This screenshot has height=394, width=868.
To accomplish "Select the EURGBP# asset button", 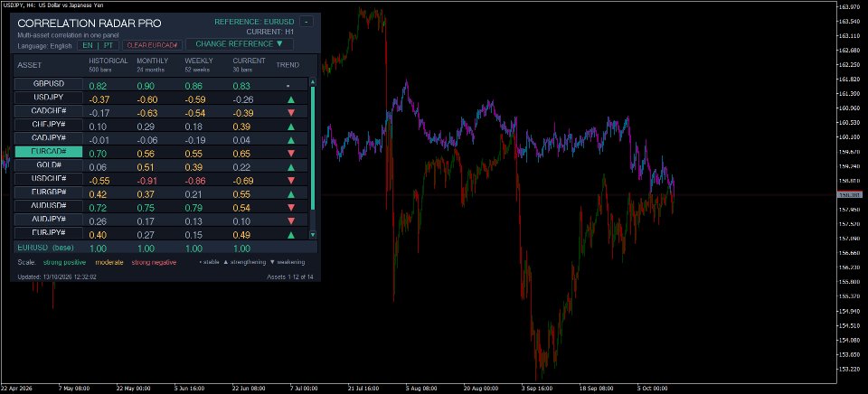I will [x=49, y=192].
